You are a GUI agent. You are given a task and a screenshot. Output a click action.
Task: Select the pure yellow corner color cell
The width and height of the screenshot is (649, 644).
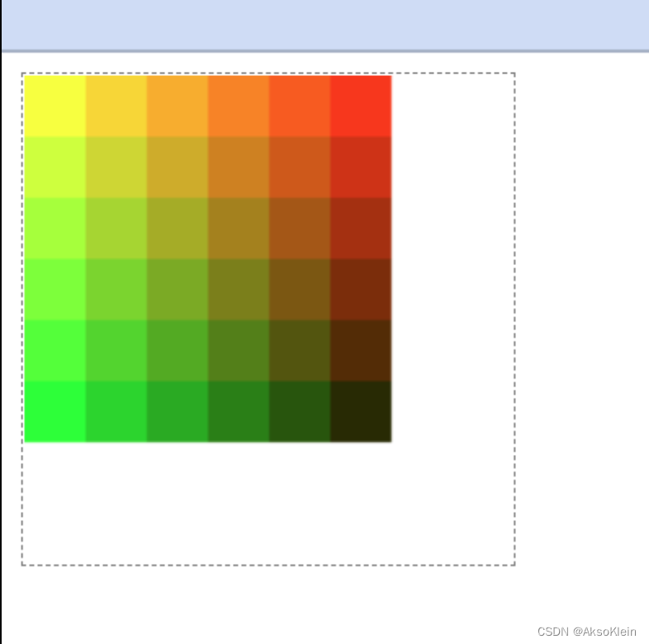[55, 106]
